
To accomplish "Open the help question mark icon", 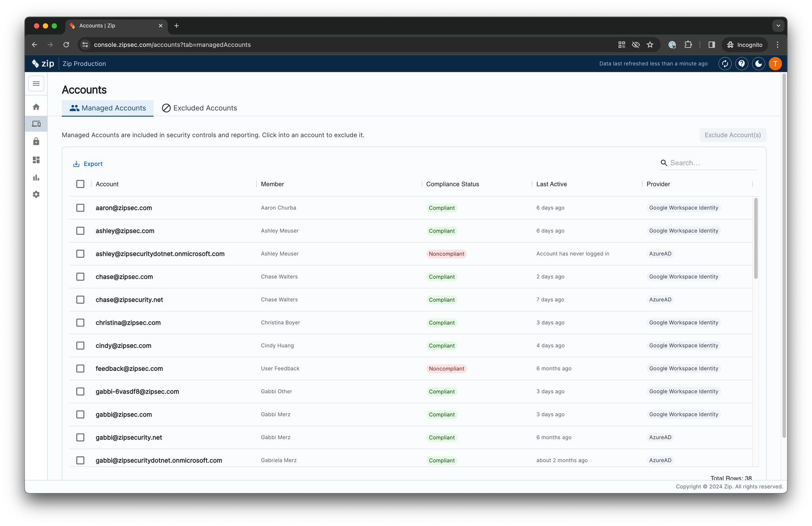I will (x=741, y=63).
